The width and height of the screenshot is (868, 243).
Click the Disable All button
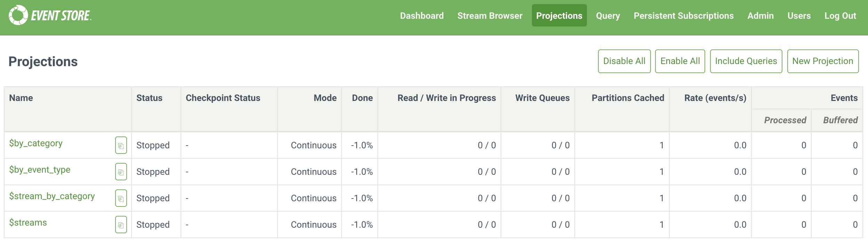coord(624,61)
